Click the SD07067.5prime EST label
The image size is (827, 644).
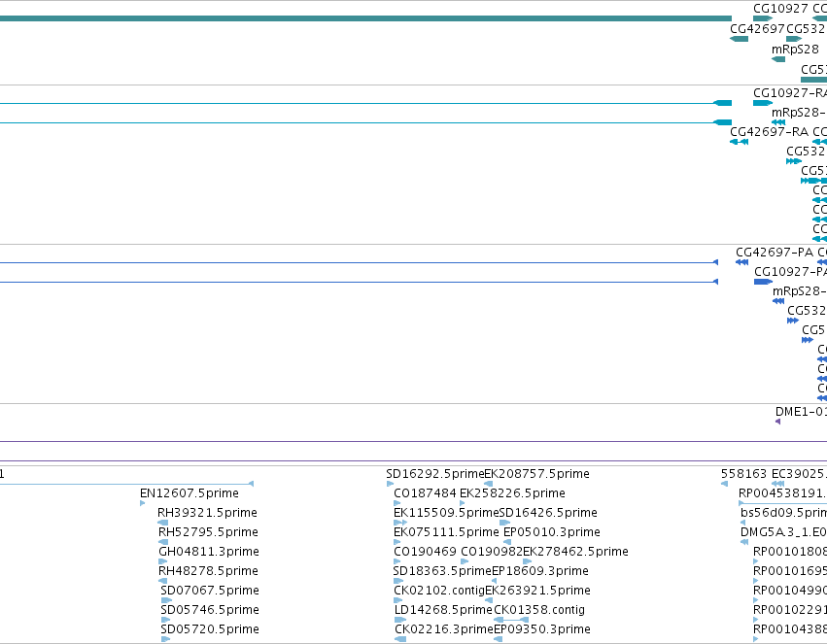click(209, 591)
